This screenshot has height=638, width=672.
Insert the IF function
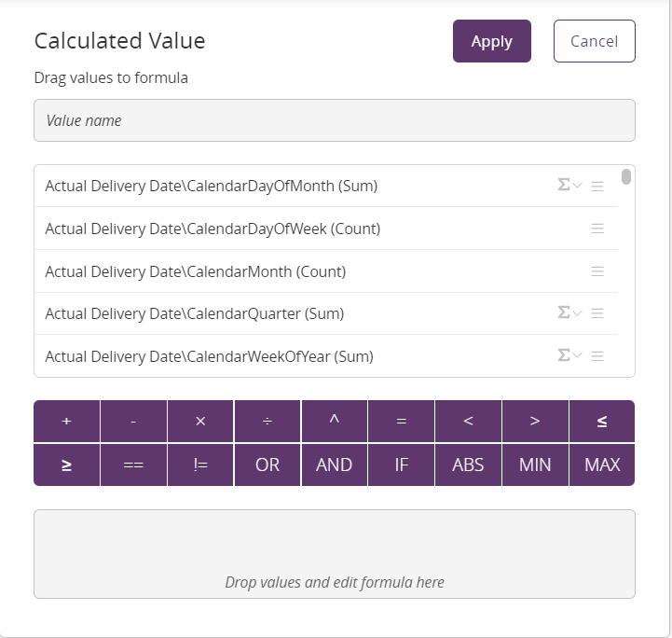coord(401,465)
